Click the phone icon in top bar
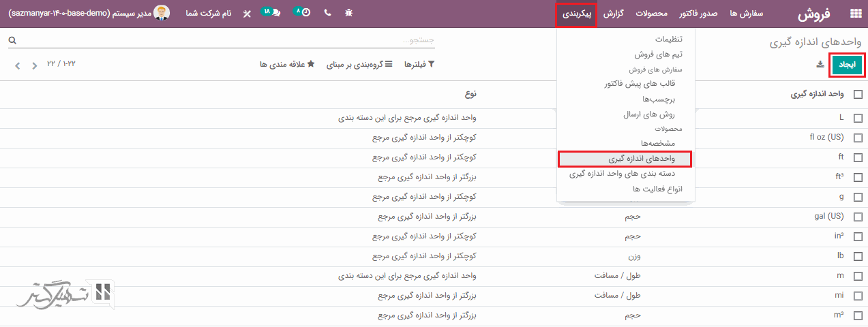 [327, 13]
